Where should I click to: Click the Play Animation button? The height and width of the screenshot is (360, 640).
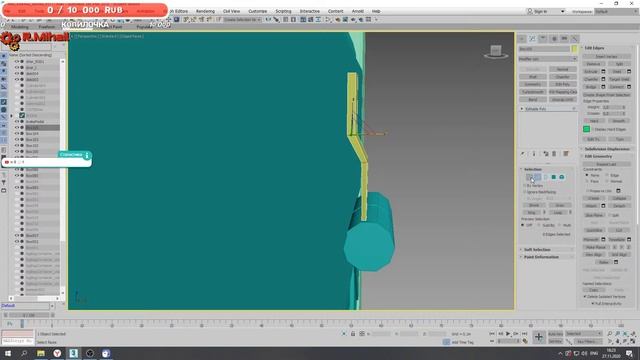click(x=508, y=334)
